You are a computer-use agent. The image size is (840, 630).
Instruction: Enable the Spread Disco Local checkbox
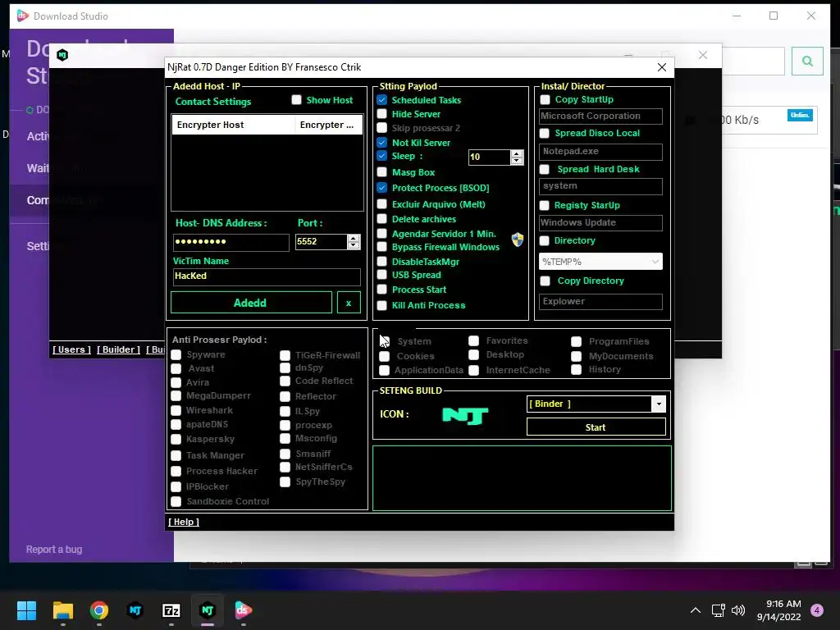(x=545, y=134)
